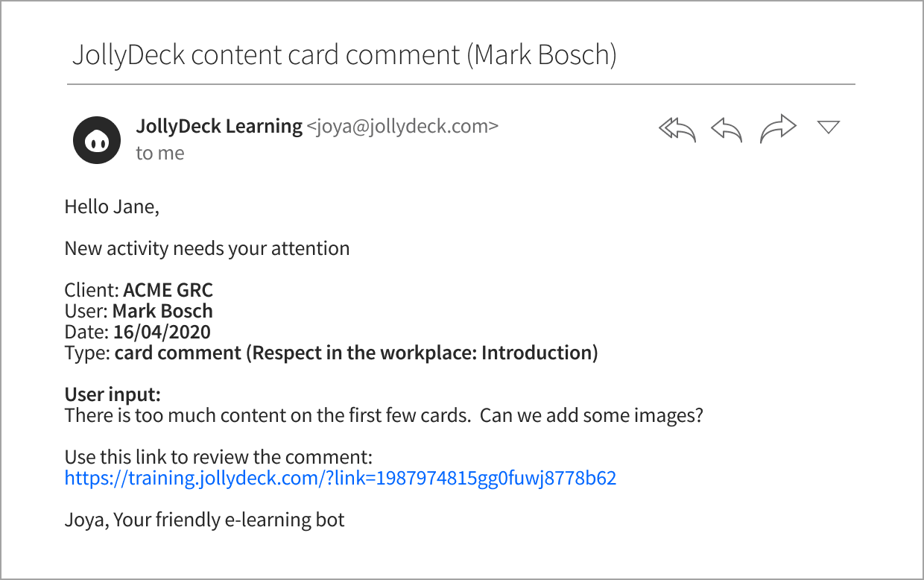
Task: Click the "to me" recipient line
Action: pos(160,153)
